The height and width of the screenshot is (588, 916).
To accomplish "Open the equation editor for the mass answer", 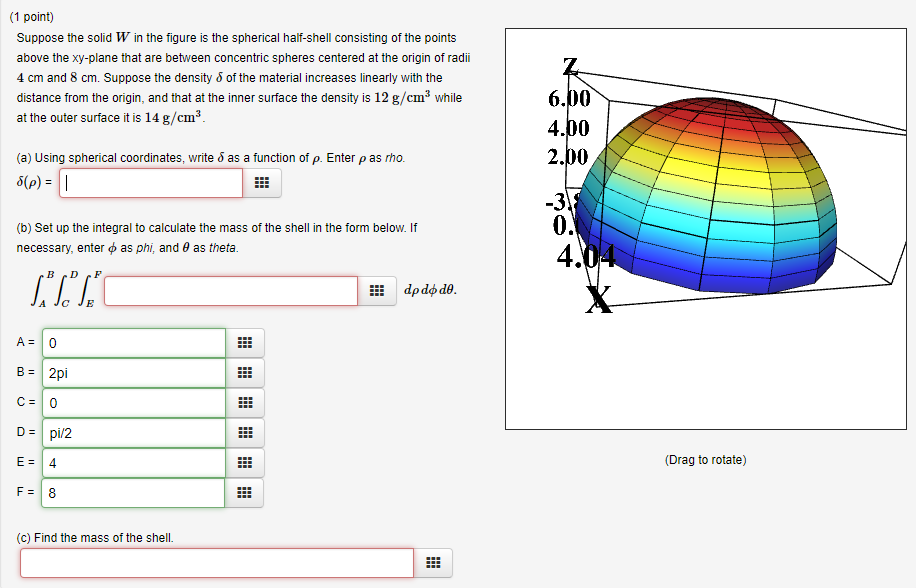I will coord(434,563).
